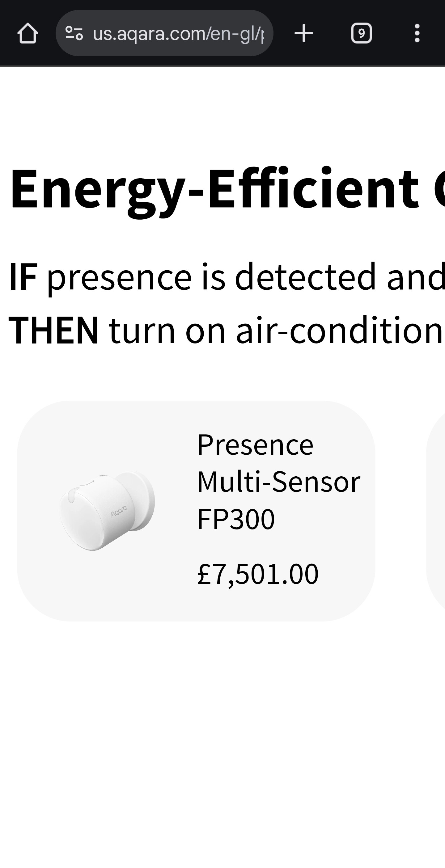Open a new tab with plus icon
The width and height of the screenshot is (445, 868).
coord(303,33)
